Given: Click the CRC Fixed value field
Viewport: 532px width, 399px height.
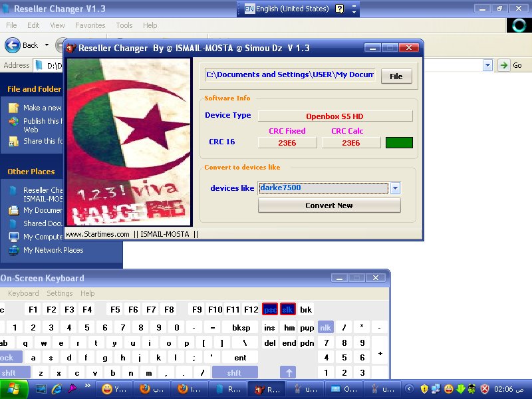Looking at the screenshot, I should point(287,143).
